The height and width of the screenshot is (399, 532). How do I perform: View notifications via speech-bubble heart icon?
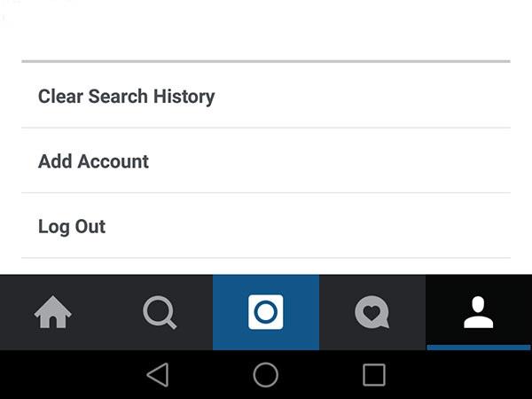point(372,312)
